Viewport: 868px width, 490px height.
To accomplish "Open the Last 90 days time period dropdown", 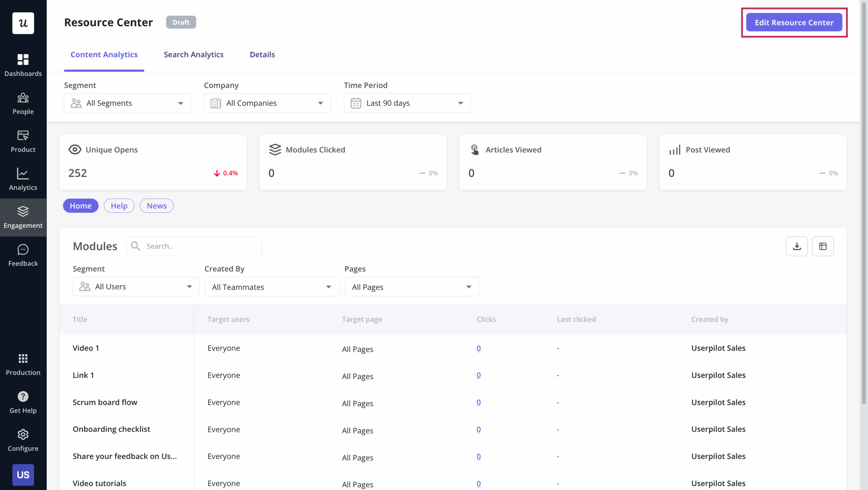I will tap(407, 103).
